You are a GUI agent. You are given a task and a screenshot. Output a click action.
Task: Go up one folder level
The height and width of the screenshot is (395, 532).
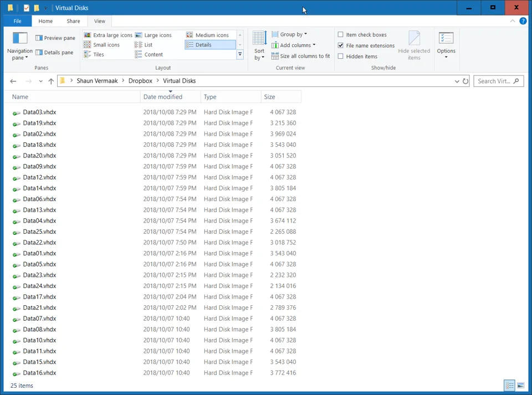(x=51, y=81)
